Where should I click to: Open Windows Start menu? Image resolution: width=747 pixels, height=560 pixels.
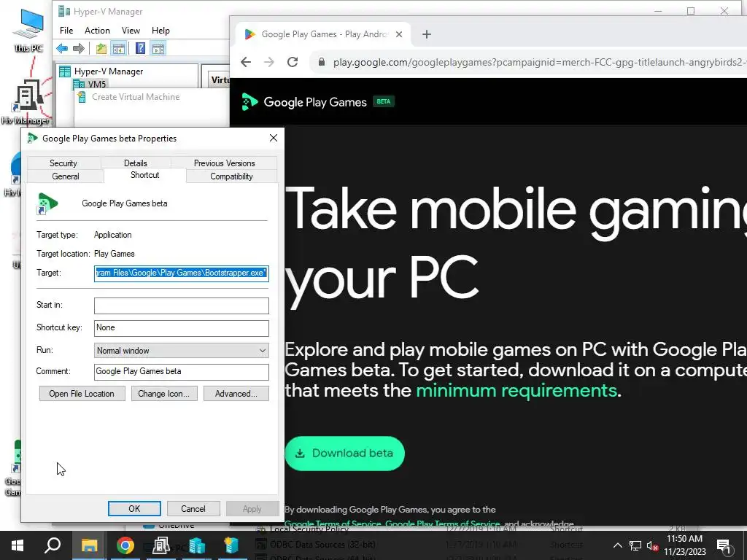click(x=18, y=545)
